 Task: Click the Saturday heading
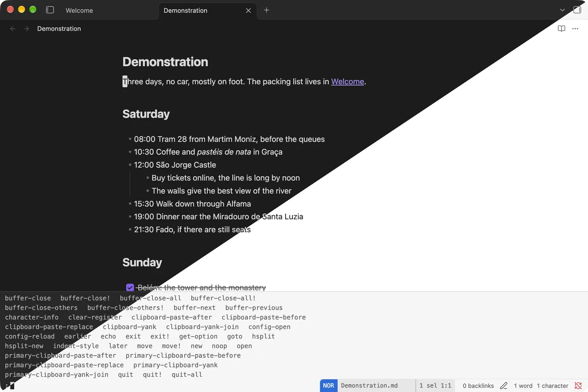[146, 114]
